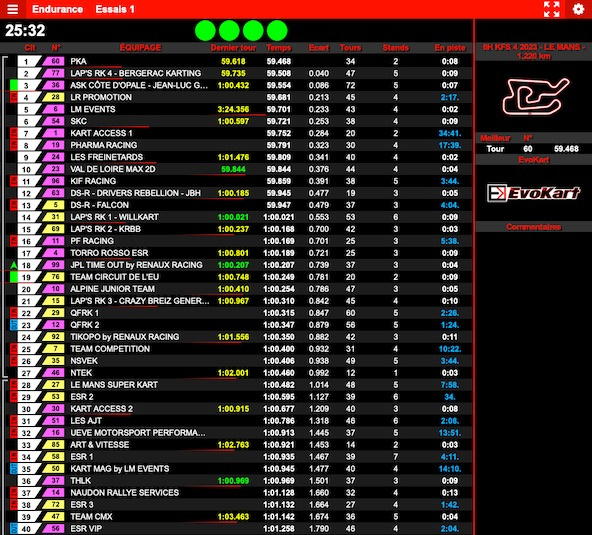Click the IN badge for ESR 3
The width and height of the screenshot is (592, 535).
(14, 505)
